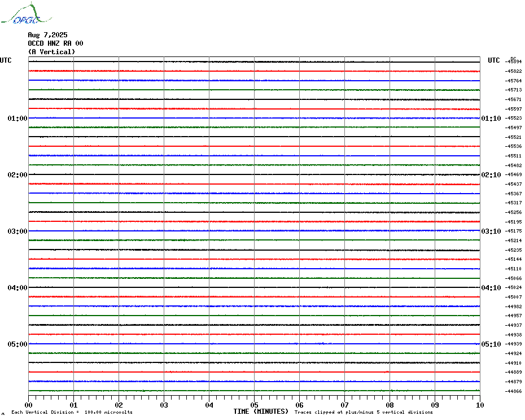Click the minute tick label '02'
Viewport: 525px width, 420px height.
click(x=119, y=405)
